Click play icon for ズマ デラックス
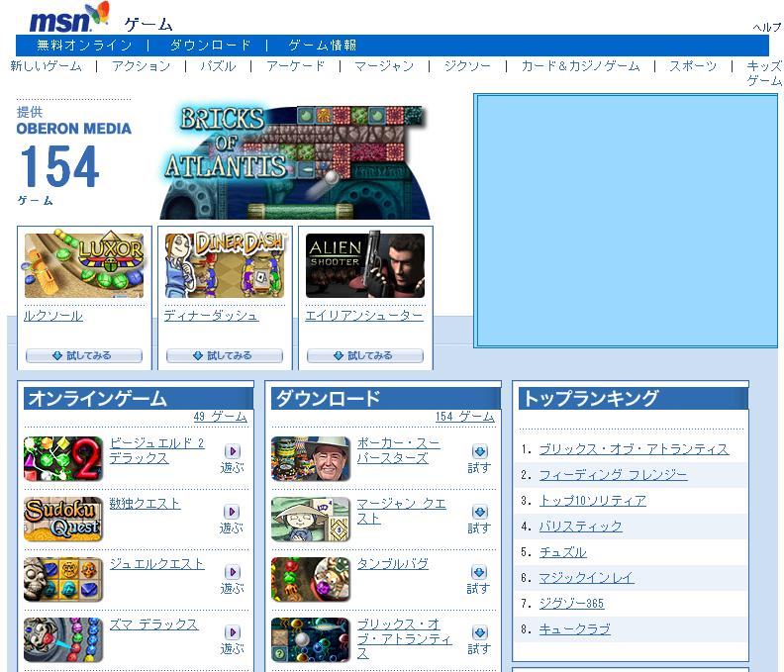Viewport: 784px width, 672px height. [x=232, y=632]
